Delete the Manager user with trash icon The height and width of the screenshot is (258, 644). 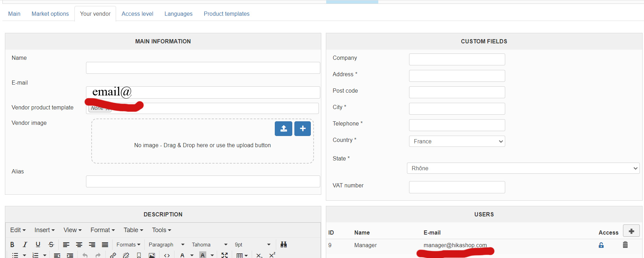coord(625,245)
